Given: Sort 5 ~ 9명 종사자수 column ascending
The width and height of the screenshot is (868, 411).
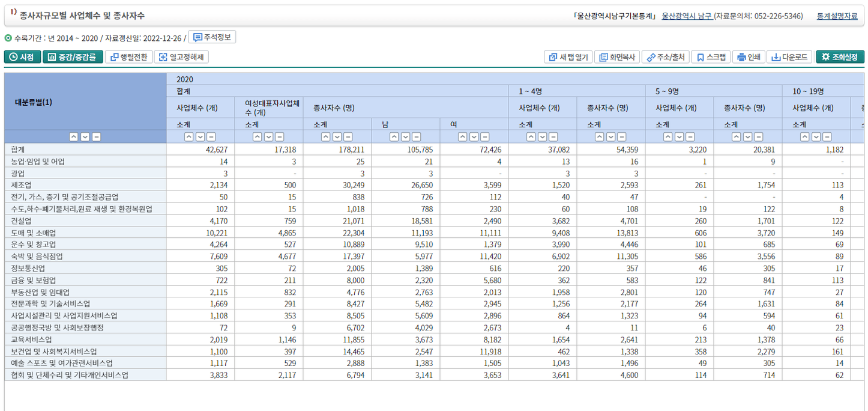Looking at the screenshot, I should click(737, 137).
